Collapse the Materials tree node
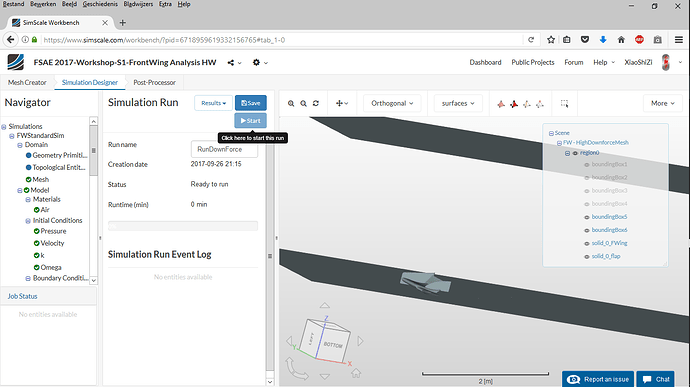Viewport: 690px width, 387px height. click(28, 199)
